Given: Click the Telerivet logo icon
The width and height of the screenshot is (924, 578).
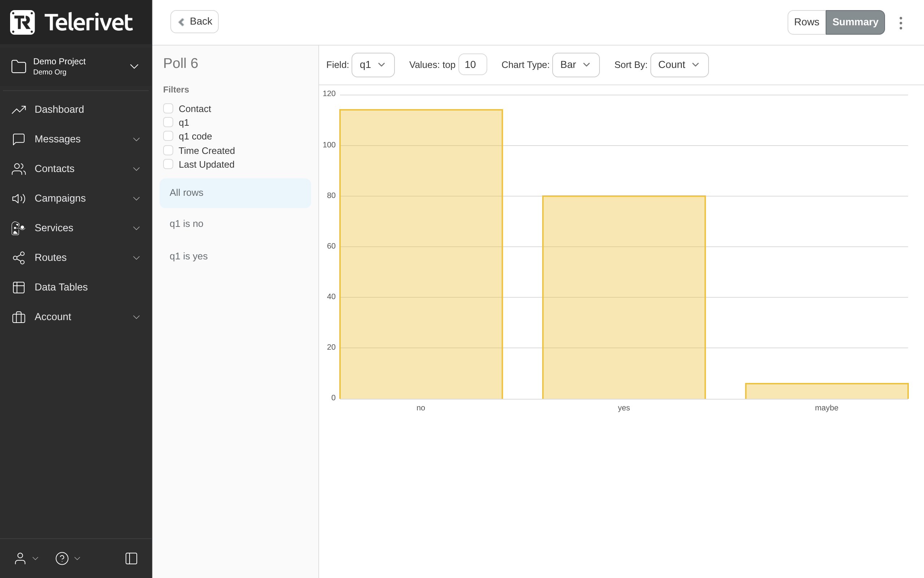Looking at the screenshot, I should [22, 22].
